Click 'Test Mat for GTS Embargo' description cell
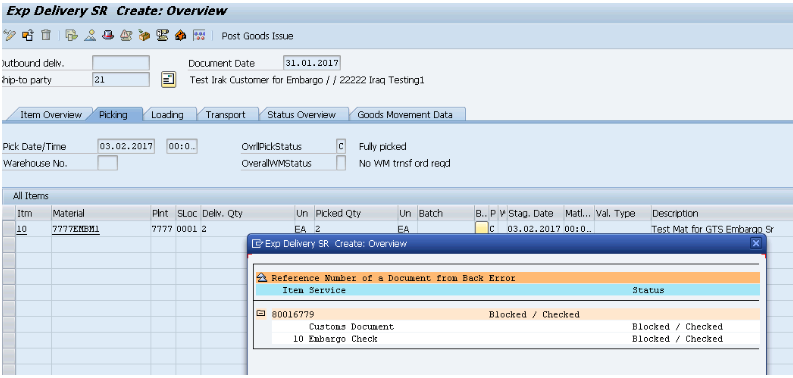The image size is (793, 378). point(713,229)
